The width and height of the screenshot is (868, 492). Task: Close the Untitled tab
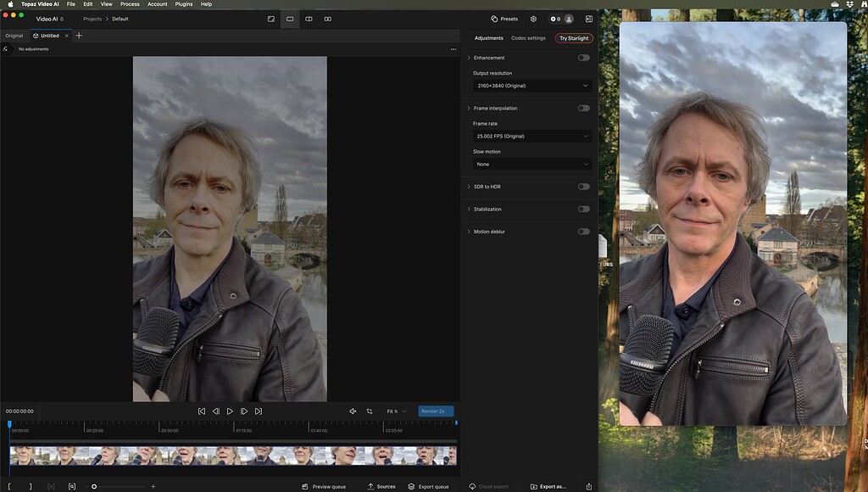point(66,36)
